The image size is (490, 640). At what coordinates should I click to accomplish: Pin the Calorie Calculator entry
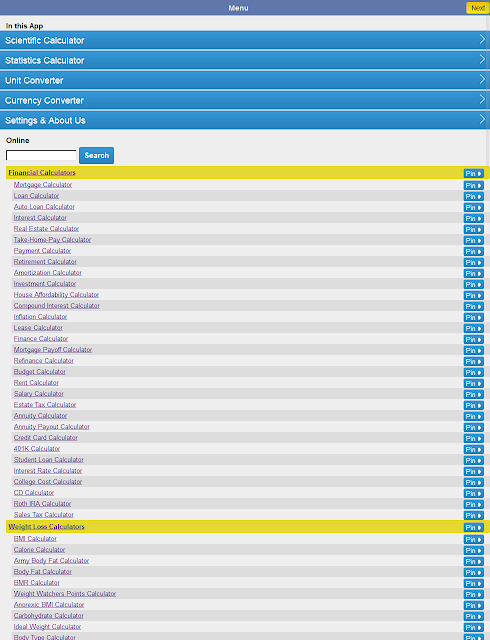click(474, 551)
